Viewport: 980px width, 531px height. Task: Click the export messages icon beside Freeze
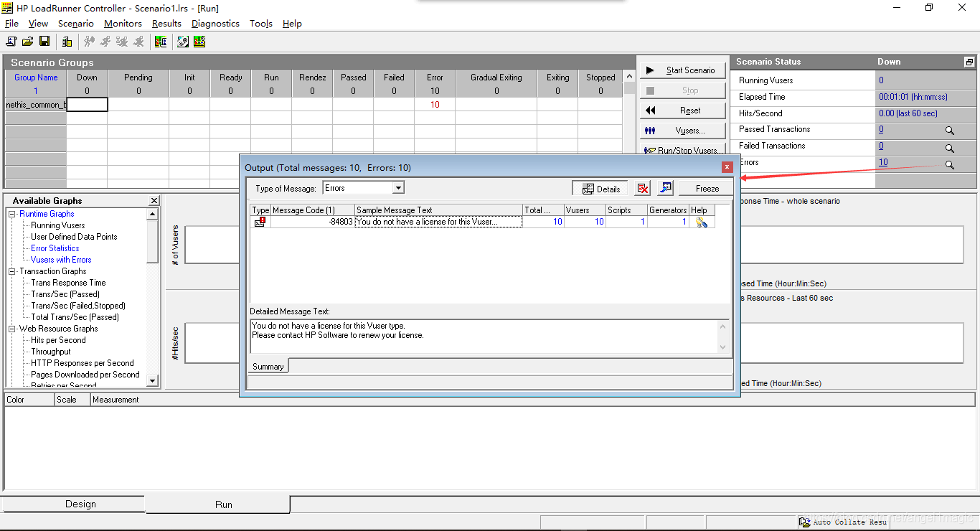click(665, 188)
